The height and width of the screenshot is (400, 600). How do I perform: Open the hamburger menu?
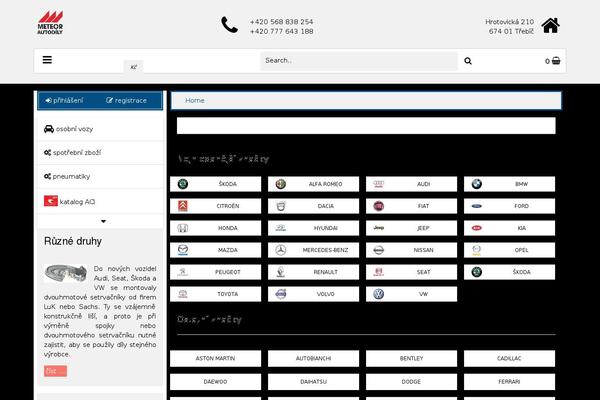(47, 60)
